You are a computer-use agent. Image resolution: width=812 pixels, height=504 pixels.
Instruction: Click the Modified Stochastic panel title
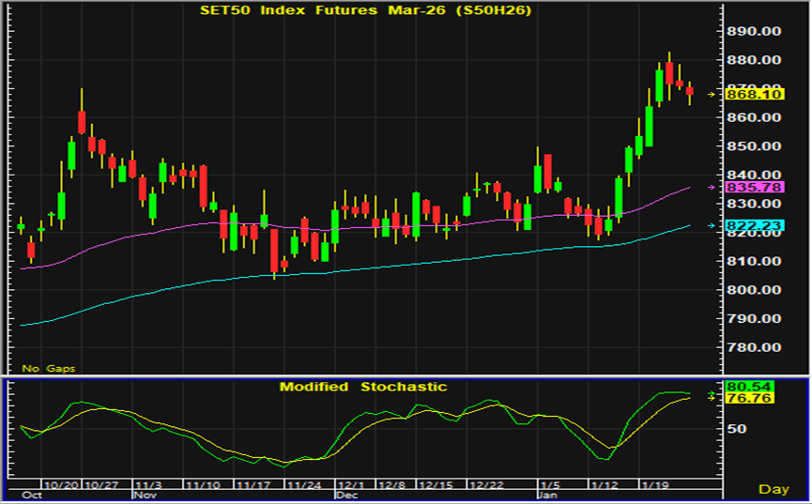coord(362,387)
